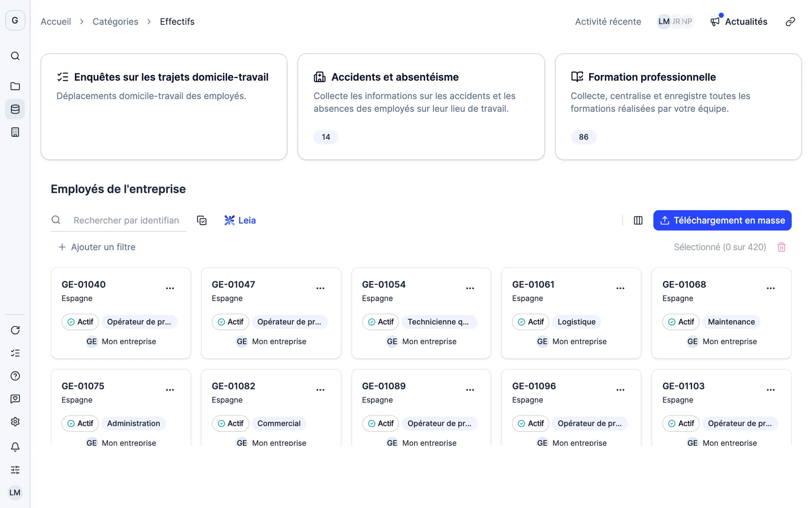Go to Accueil breadcrumb
This screenshot has width=812, height=508.
click(56, 22)
